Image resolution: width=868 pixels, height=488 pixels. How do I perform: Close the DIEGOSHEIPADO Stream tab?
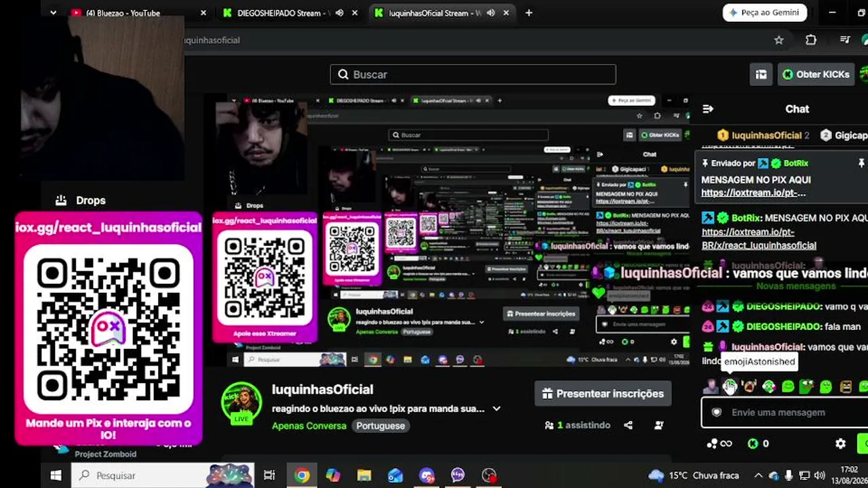(355, 13)
